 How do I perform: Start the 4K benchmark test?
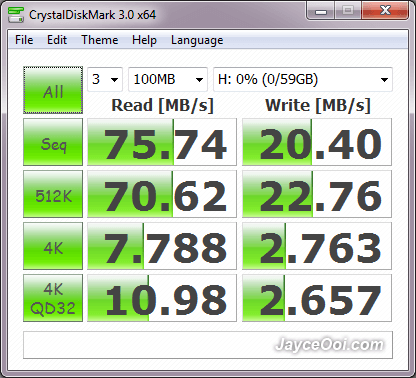click(53, 246)
